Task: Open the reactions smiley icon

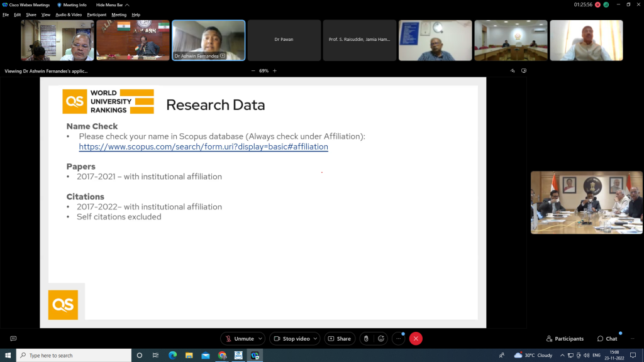Action: point(381,339)
